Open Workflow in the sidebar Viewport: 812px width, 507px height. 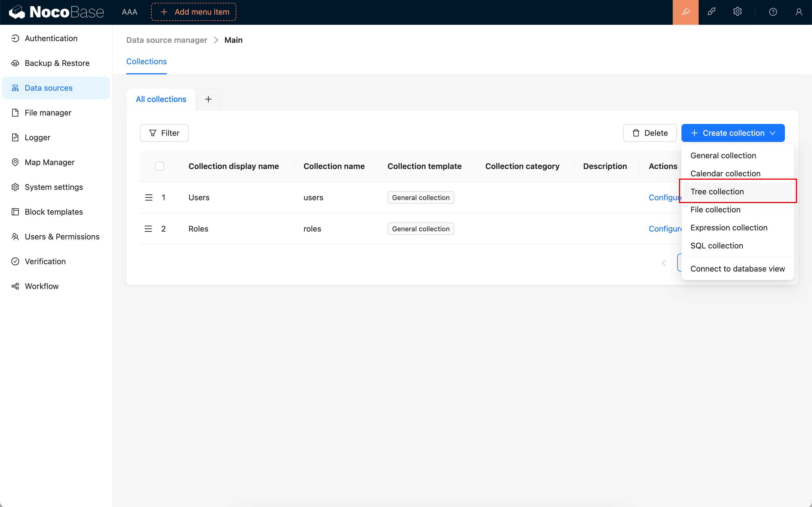pos(42,286)
